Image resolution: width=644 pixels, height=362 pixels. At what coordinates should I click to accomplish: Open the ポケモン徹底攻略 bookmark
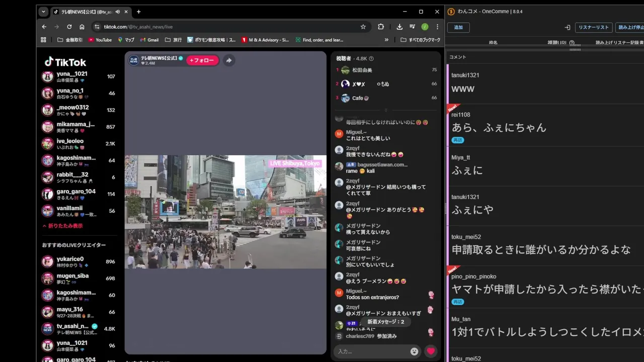point(211,40)
